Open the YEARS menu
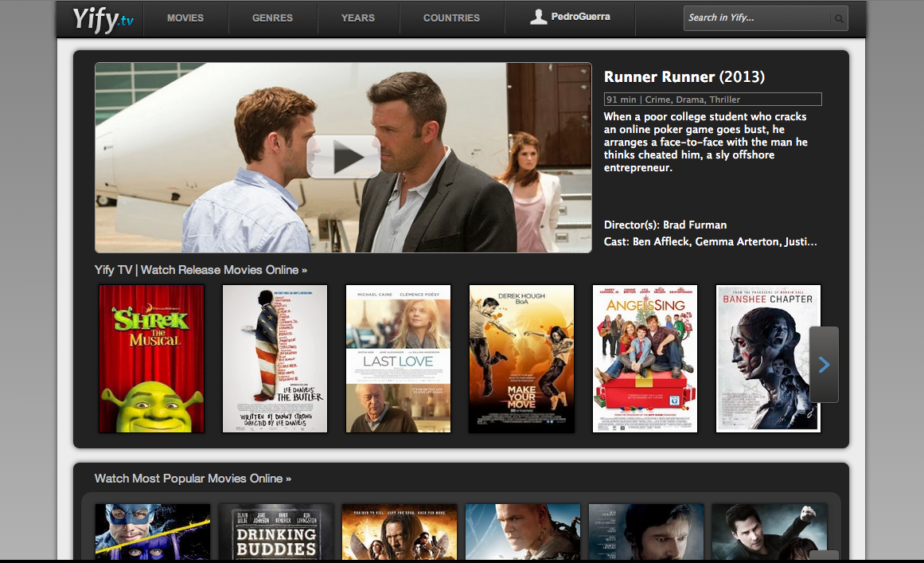 click(x=357, y=18)
